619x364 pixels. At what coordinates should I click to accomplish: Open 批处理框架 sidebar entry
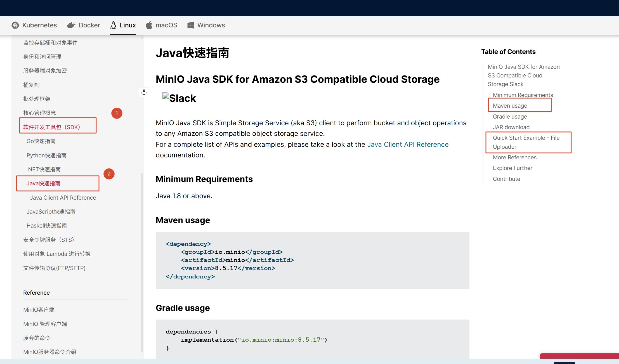point(37,99)
